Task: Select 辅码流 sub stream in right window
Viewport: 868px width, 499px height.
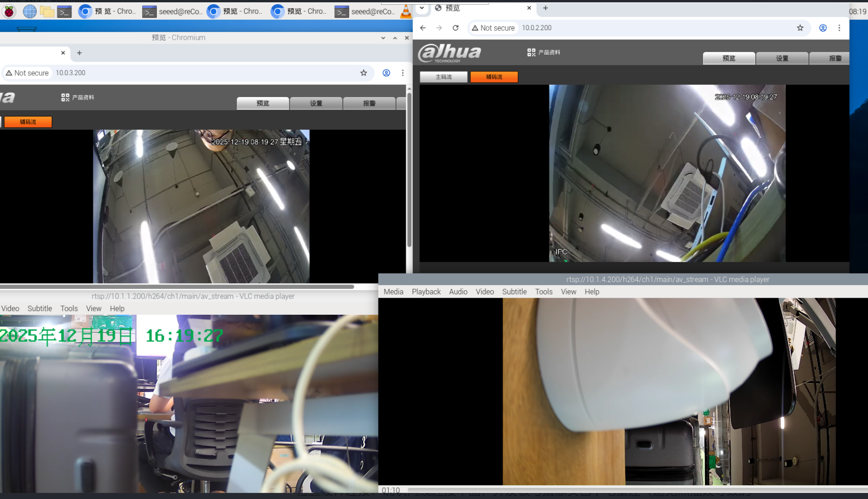Action: (x=494, y=77)
